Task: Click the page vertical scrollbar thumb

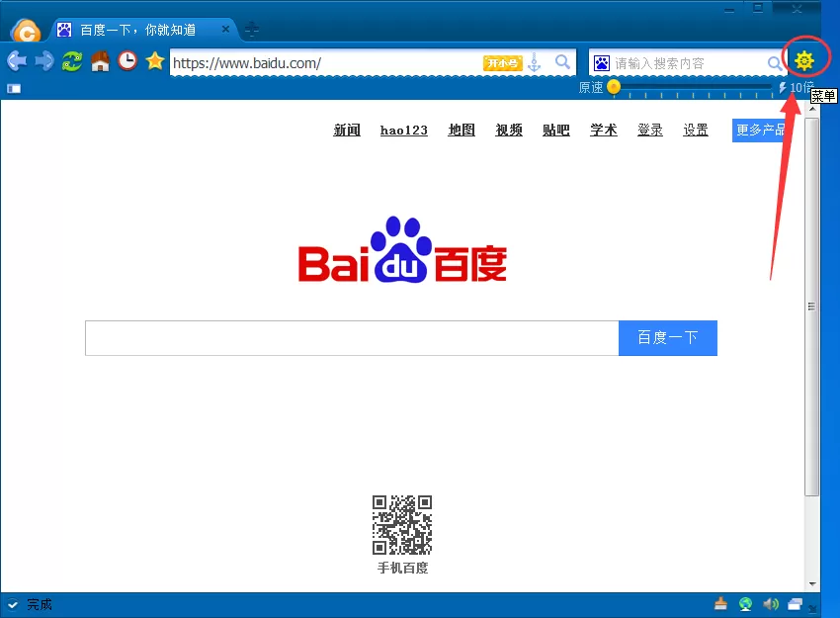Action: click(811, 307)
